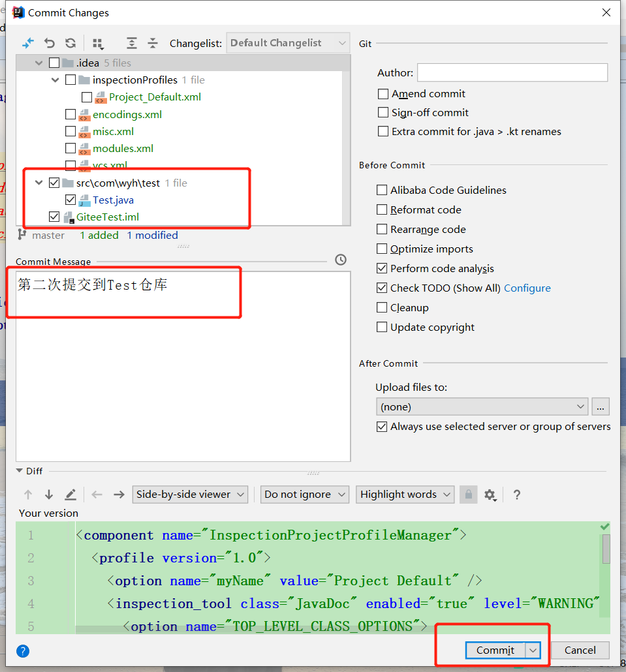The width and height of the screenshot is (626, 672).
Task: Click the Author input field
Action: pos(512,72)
